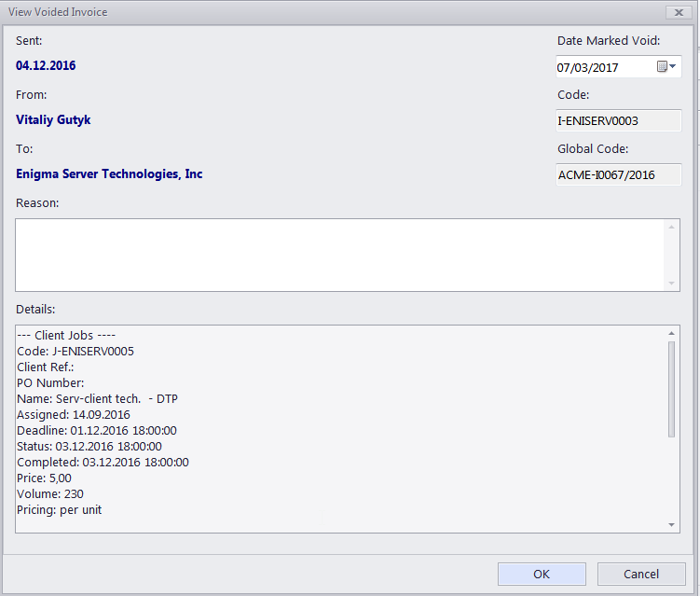
Task: Click the line 'Deadline: 01.12.2016 18:00:00'
Action: coord(96,431)
